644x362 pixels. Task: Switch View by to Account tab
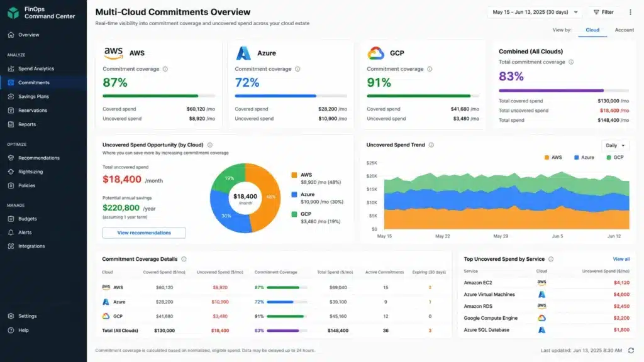click(x=624, y=30)
